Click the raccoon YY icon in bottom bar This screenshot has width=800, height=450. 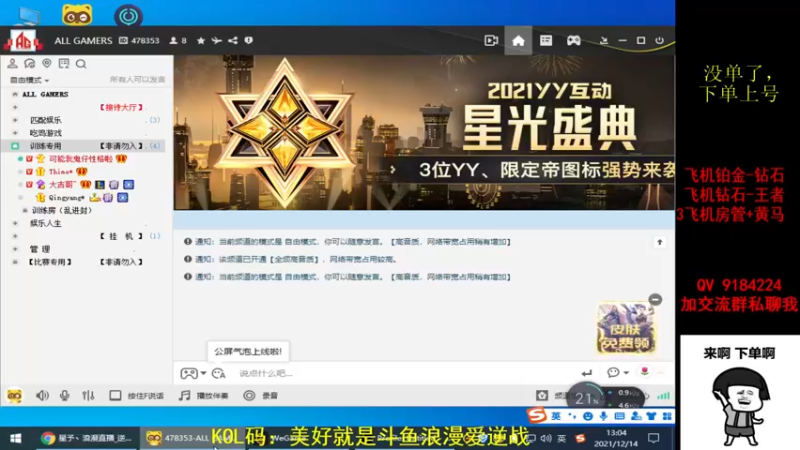point(14,395)
